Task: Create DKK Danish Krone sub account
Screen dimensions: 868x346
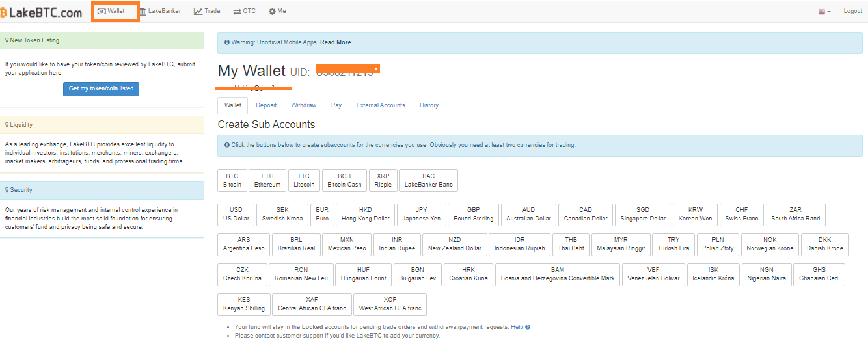Action: pyautogui.click(x=824, y=245)
